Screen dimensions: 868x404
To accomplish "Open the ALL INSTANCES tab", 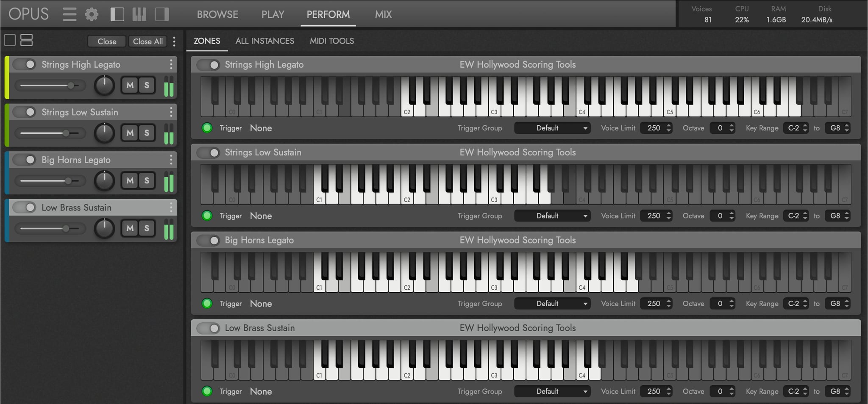I will [x=264, y=41].
